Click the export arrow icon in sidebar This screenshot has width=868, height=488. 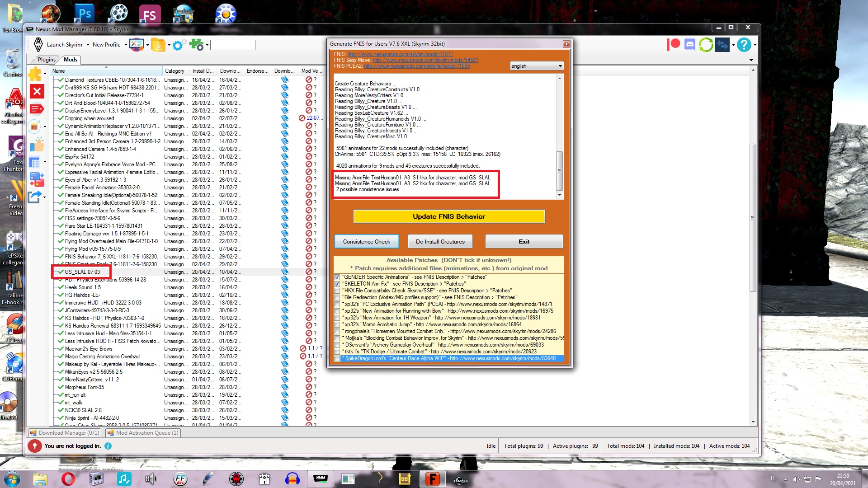(x=34, y=197)
